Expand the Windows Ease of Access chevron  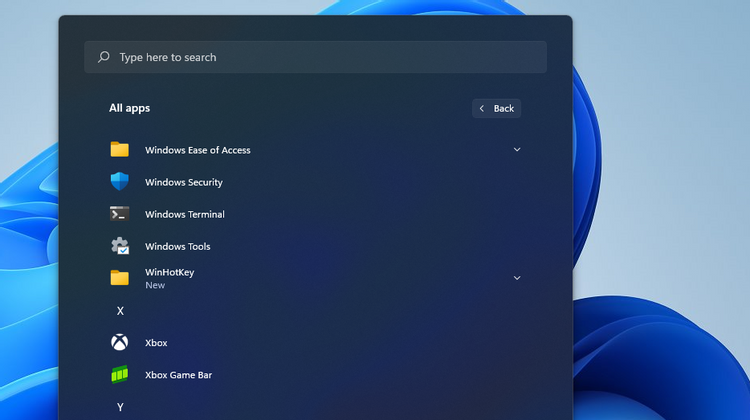517,150
